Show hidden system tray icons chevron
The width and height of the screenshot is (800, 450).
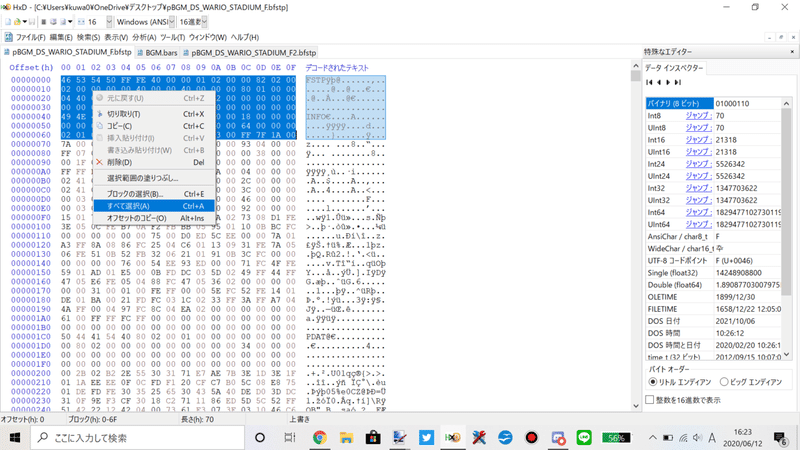click(653, 438)
